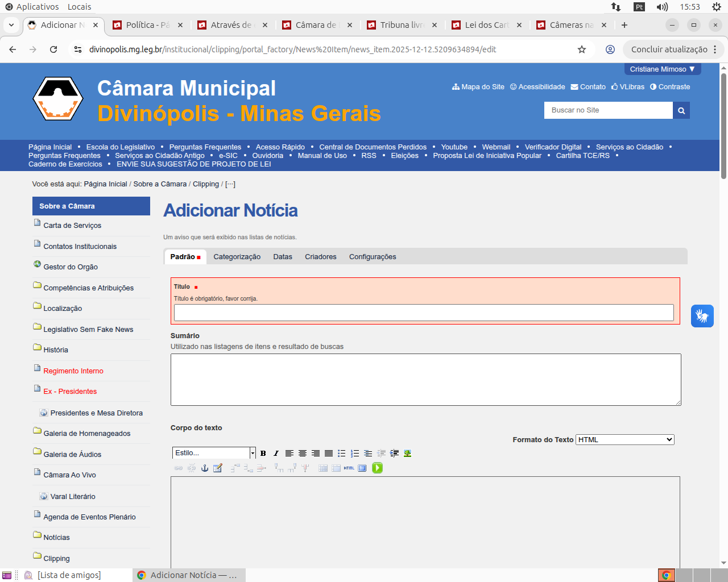The height and width of the screenshot is (582, 728).
Task: Open the Estilo style dropdown
Action: point(214,453)
